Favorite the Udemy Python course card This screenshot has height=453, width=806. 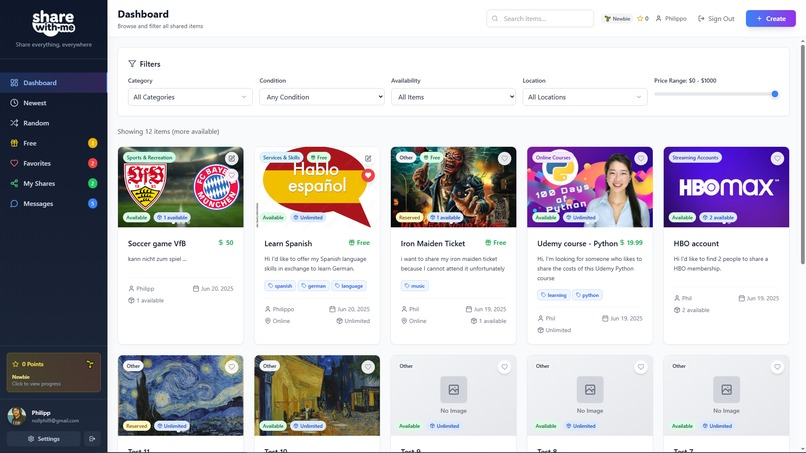pyautogui.click(x=640, y=158)
